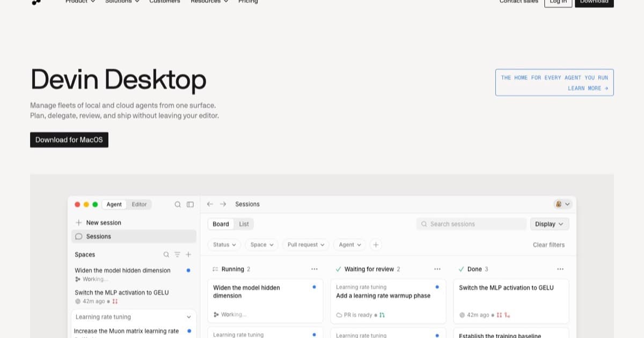Go forward with the right arrow icon
Screen dimensions: 644x338
click(223, 204)
